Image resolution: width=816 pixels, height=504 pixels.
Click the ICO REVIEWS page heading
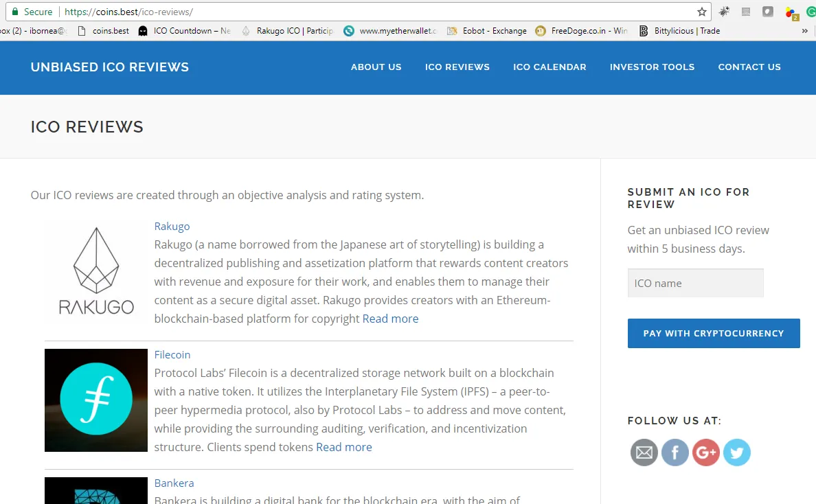(87, 127)
